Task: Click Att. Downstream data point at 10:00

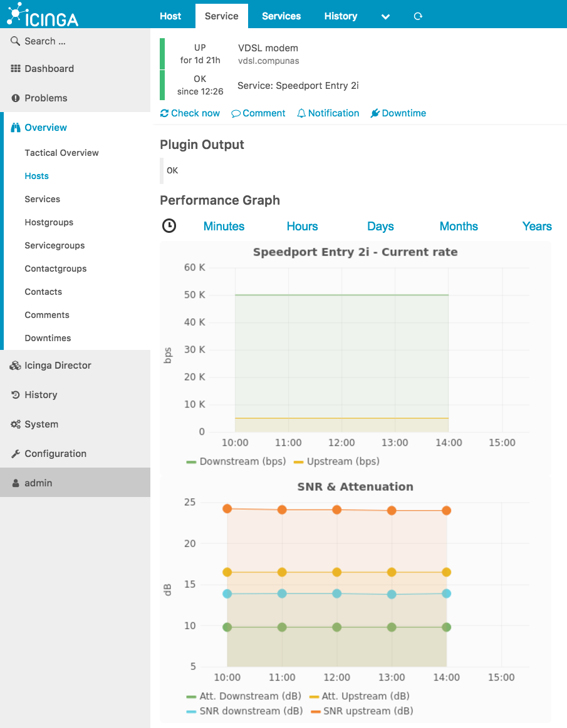Action: pyautogui.click(x=227, y=627)
